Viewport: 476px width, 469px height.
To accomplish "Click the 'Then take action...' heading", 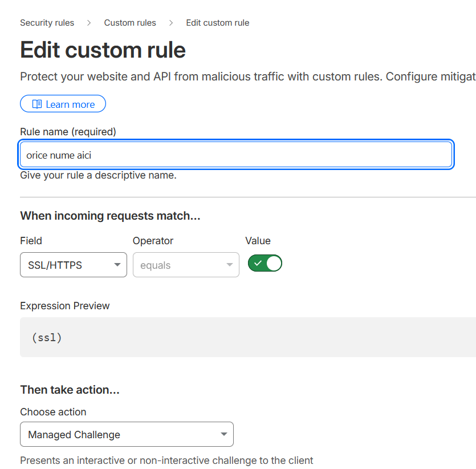I will (x=70, y=390).
